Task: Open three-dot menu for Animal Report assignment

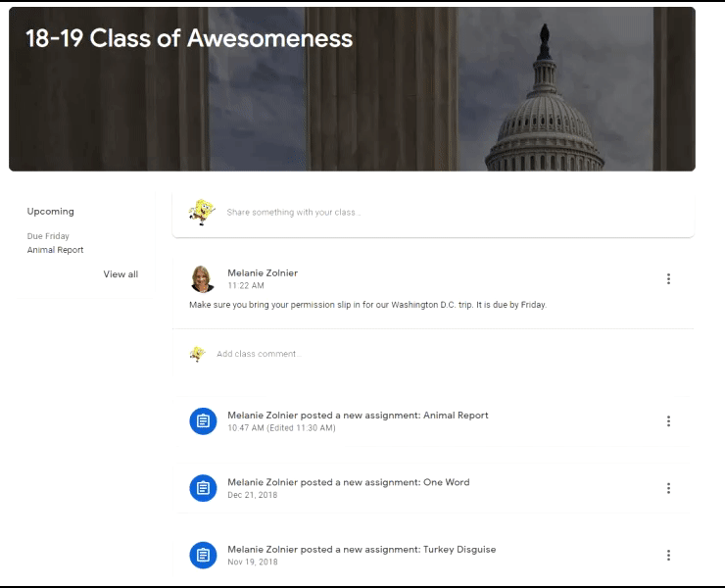Action: click(668, 421)
